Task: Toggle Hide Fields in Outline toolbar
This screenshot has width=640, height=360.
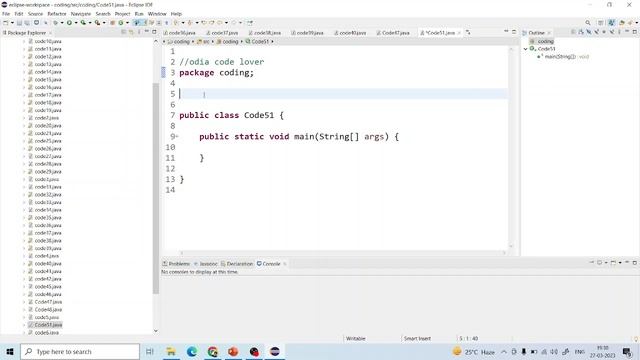Action: [x=589, y=32]
